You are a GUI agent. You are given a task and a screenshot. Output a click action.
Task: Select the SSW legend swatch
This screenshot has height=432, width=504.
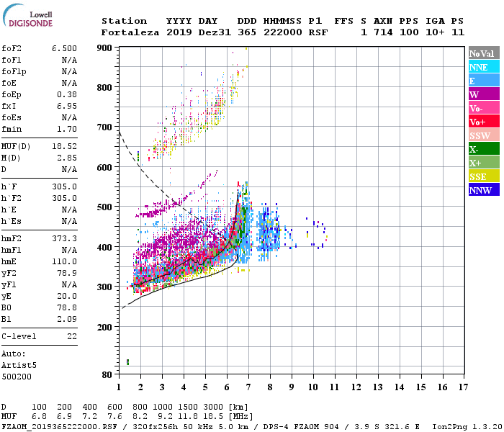[484, 135]
